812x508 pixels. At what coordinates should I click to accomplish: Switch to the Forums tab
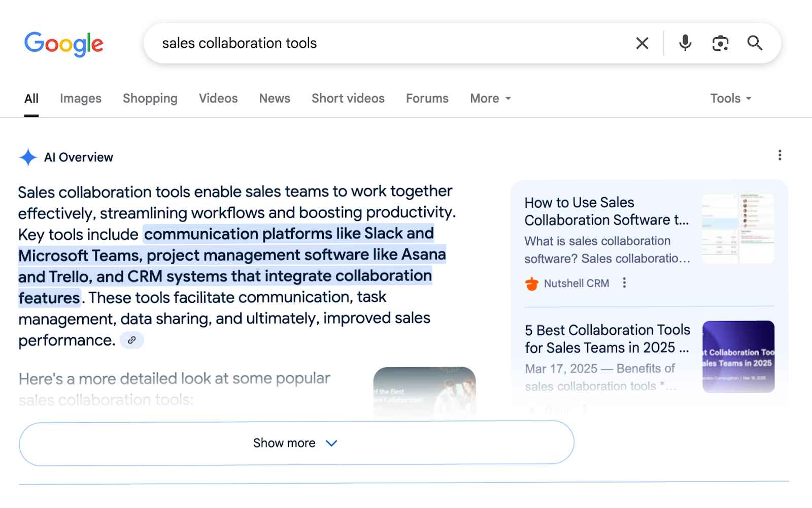point(427,99)
